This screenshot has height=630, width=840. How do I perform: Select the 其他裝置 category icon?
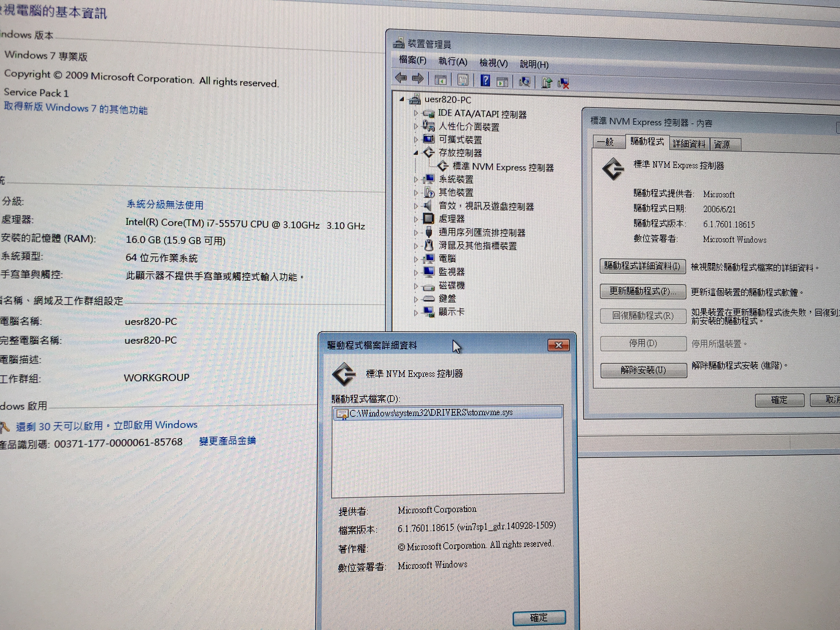click(x=429, y=192)
